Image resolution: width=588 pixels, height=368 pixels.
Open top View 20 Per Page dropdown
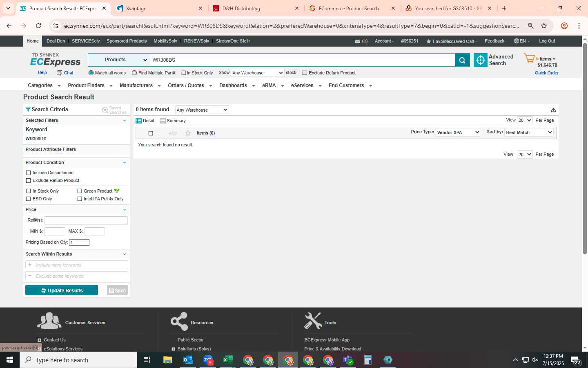[525, 120]
